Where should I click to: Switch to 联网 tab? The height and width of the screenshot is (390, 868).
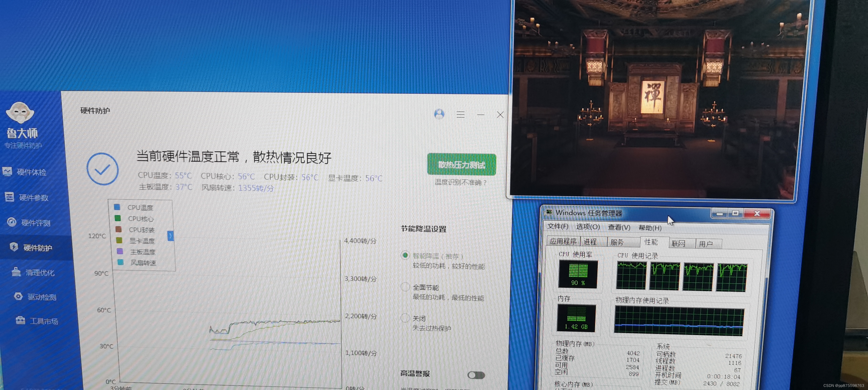click(x=678, y=243)
